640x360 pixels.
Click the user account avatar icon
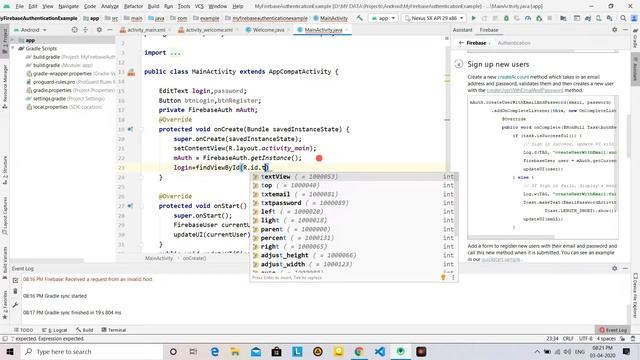(x=634, y=18)
